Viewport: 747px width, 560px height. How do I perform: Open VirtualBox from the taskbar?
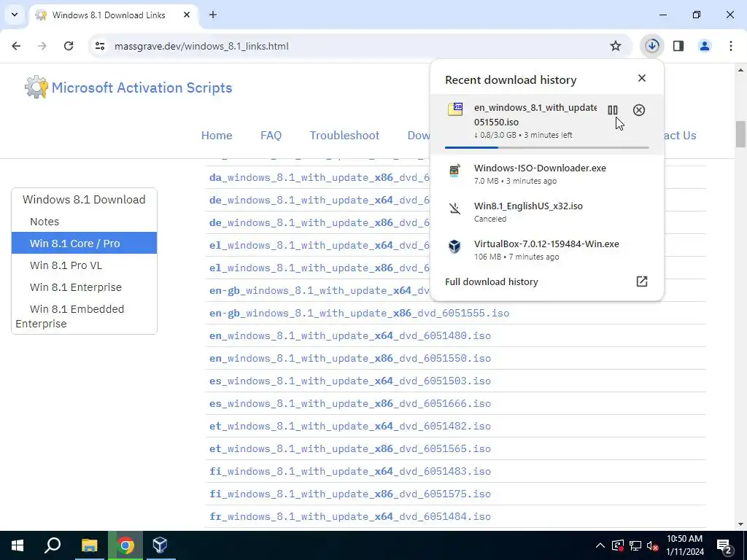160,545
